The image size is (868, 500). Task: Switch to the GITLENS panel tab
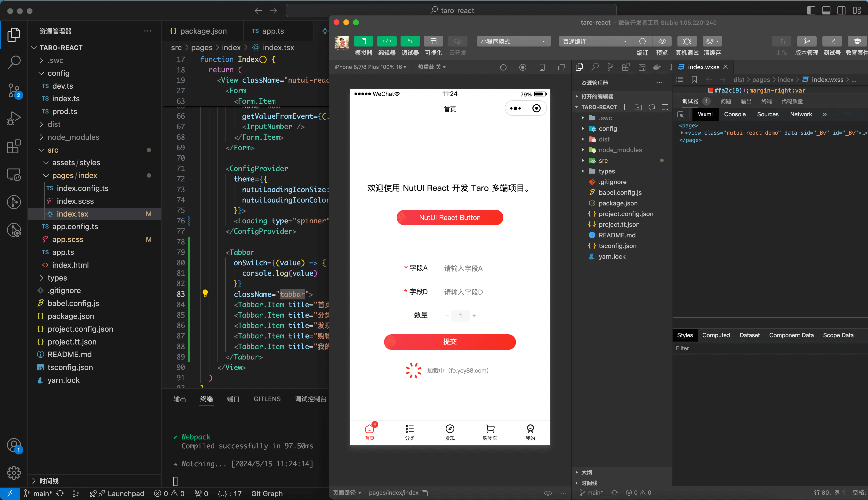pos(267,399)
